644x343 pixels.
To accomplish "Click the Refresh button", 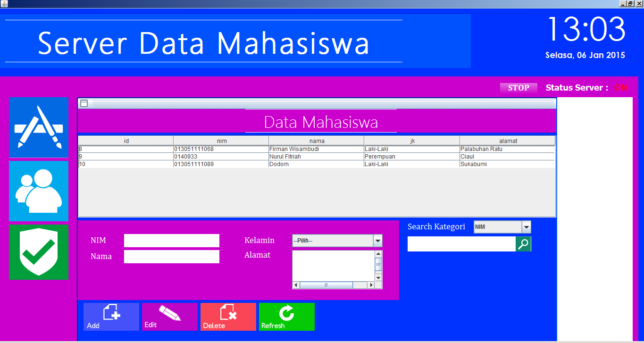I will point(287,317).
